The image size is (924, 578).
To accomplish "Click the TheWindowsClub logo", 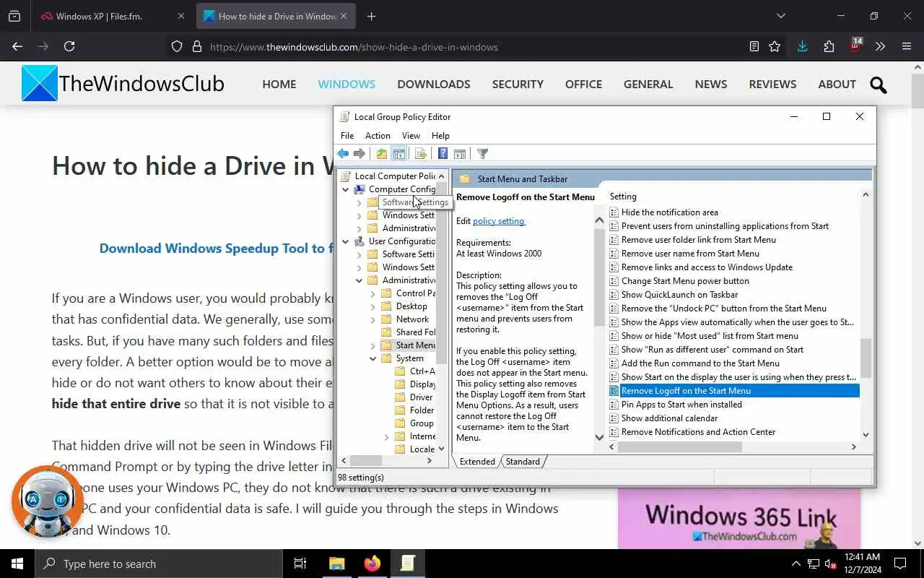I will pyautogui.click(x=123, y=84).
